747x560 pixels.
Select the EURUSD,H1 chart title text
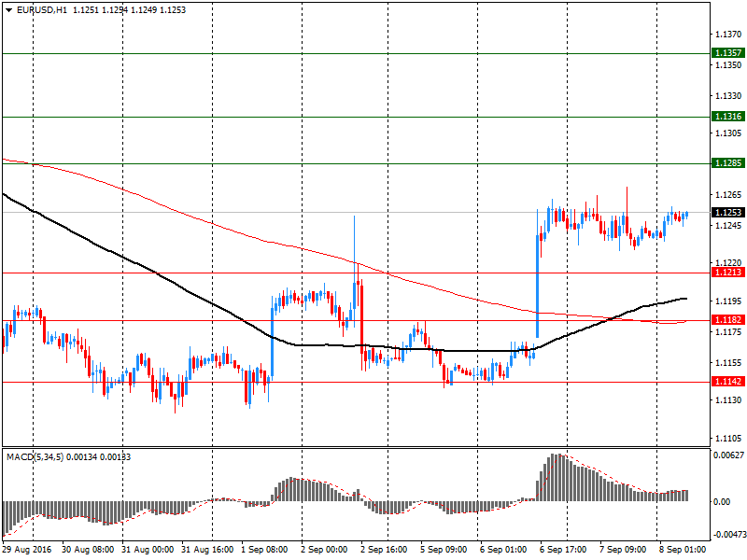42,10
